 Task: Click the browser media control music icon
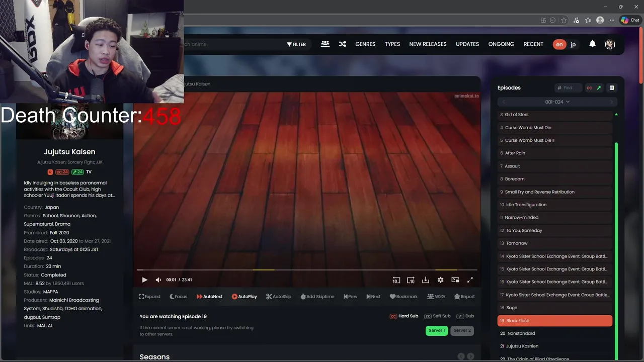click(x=576, y=20)
